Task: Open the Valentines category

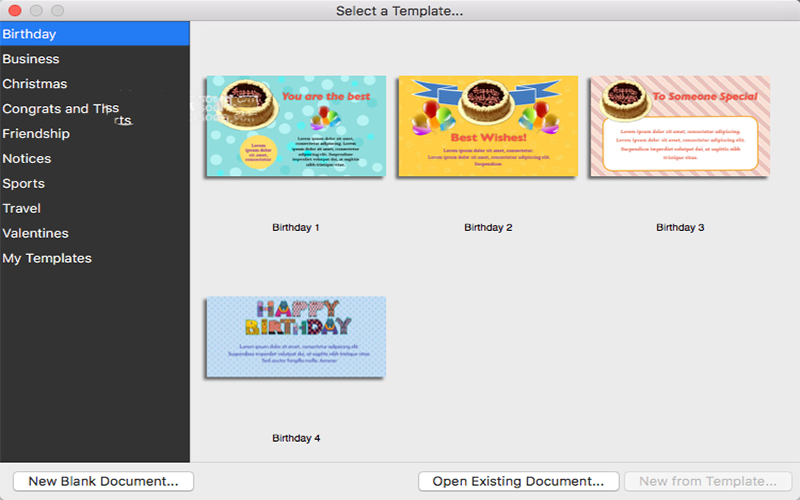Action: pyautogui.click(x=94, y=233)
